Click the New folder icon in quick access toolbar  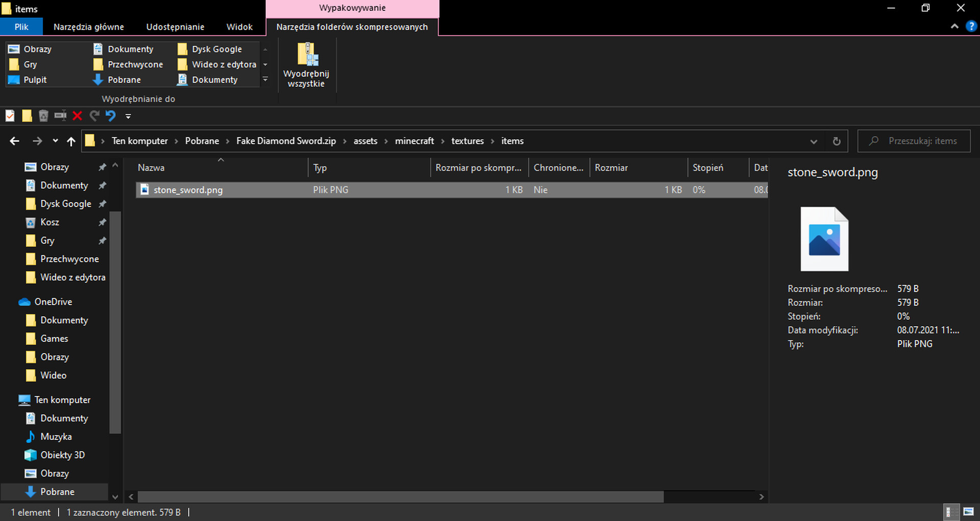(x=27, y=116)
